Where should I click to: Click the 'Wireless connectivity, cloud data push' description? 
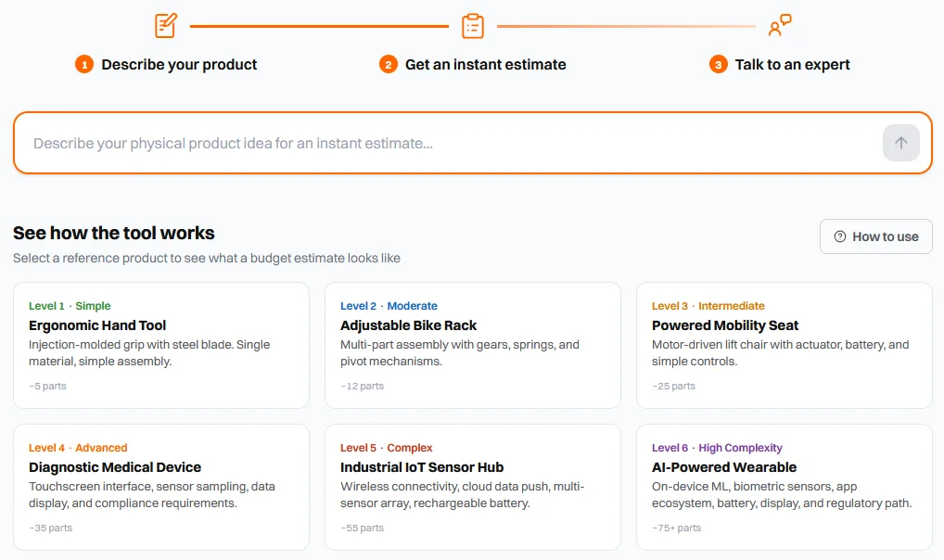click(463, 495)
